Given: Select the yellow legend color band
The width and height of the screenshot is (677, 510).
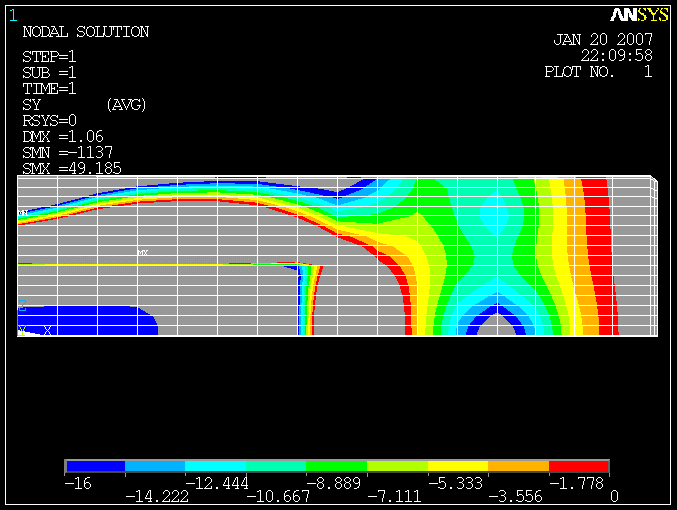Looking at the screenshot, I should click(458, 467).
